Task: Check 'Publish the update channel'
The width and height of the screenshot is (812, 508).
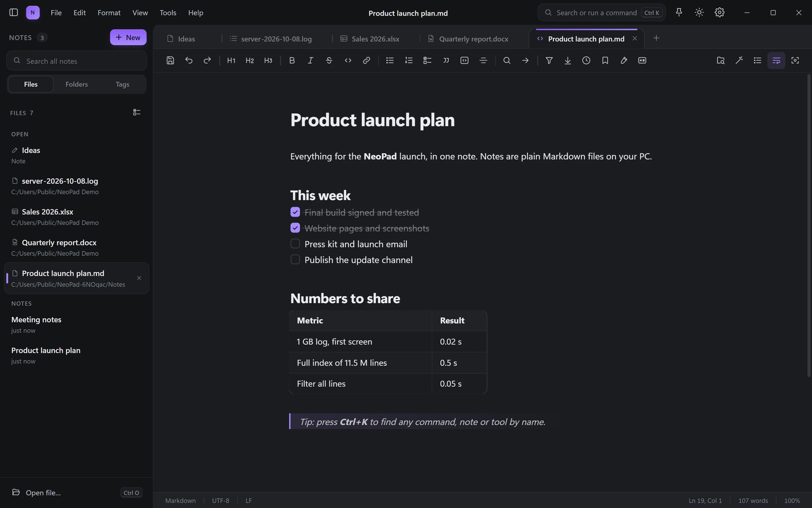Action: pos(295,259)
